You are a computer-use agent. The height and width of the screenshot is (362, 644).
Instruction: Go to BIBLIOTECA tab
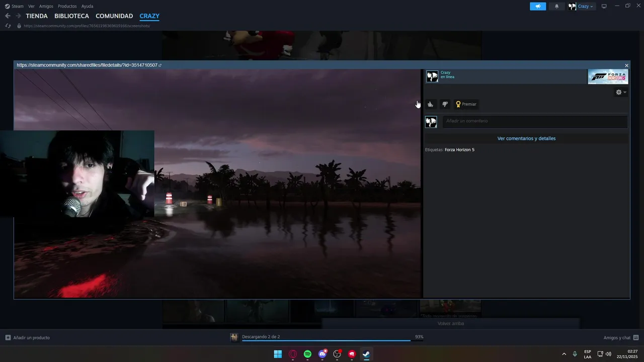click(71, 16)
